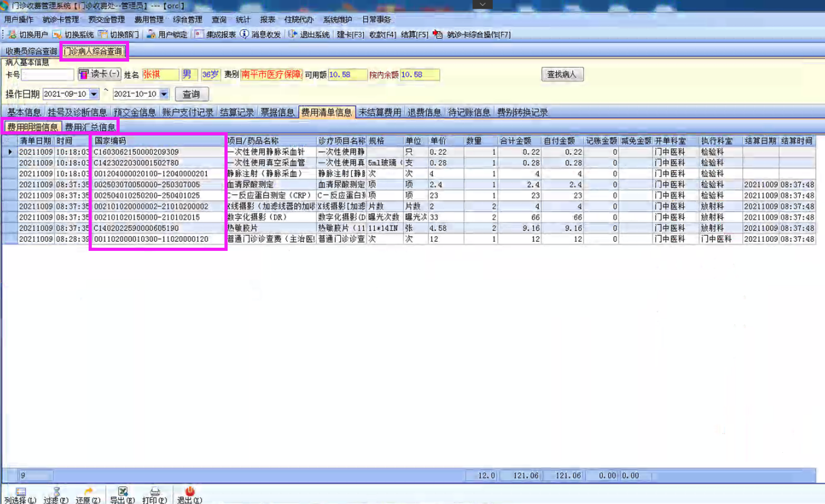Screen dimensions: 825x504
Task: Switch to the 基本信息 tab
Action: (24, 112)
